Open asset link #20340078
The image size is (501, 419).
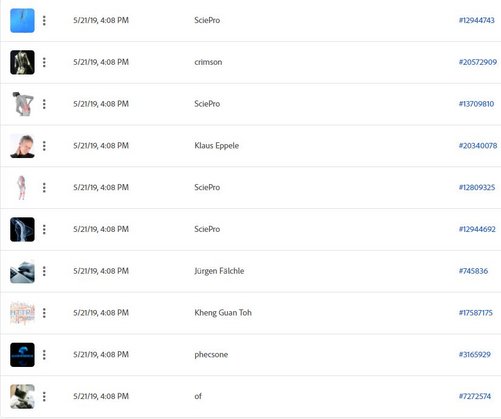(x=478, y=146)
